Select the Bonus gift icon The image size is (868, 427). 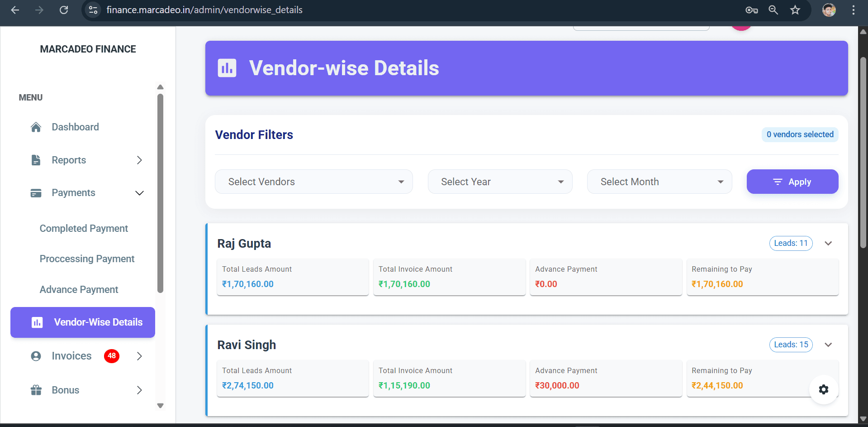point(36,390)
